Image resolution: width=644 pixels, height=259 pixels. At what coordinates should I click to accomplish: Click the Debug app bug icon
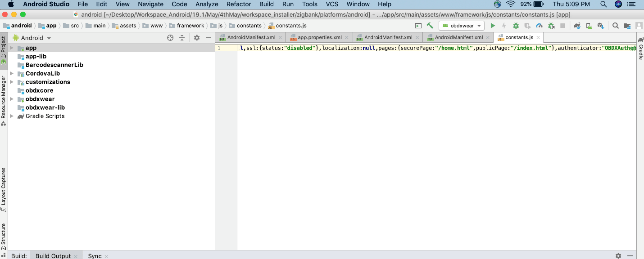tap(516, 26)
